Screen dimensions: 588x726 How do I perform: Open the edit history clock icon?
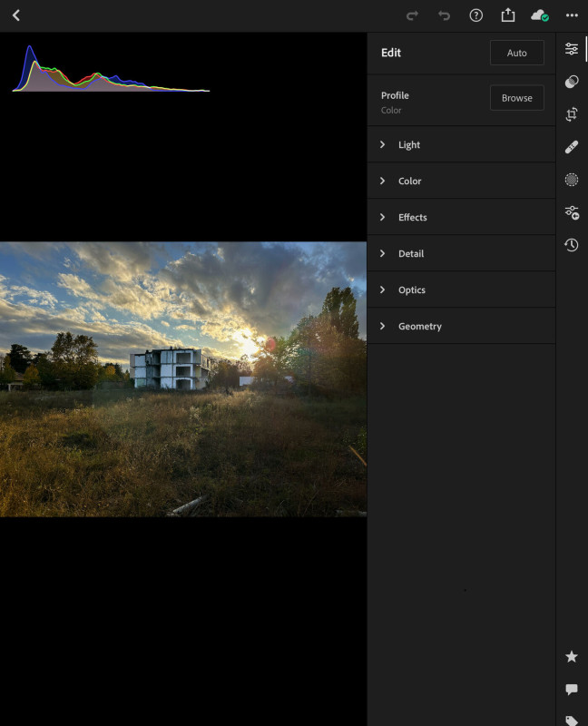point(572,245)
